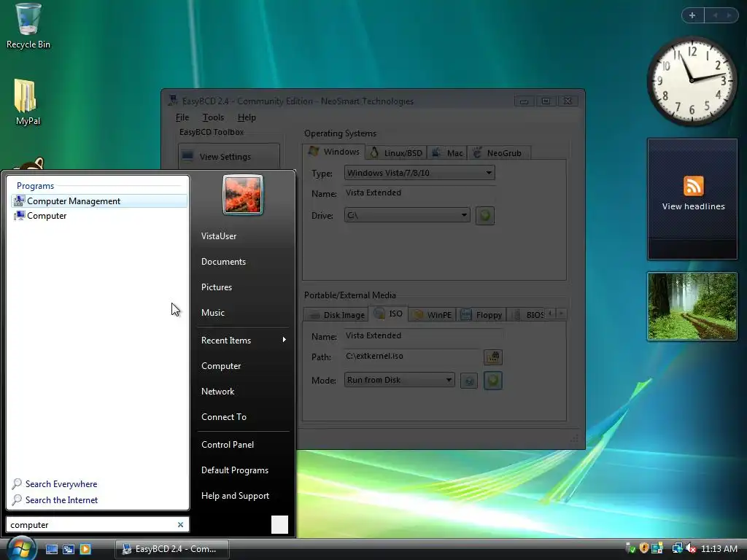This screenshot has height=560, width=747.
Task: Switch to the NeoGrub tab
Action: 498,153
